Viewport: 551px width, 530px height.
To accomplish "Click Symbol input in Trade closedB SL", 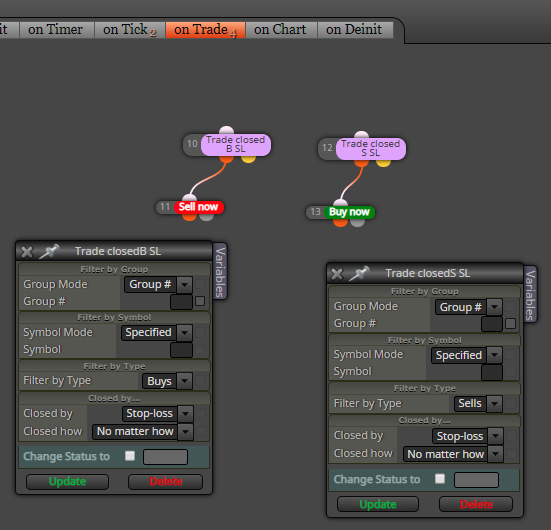I will [x=181, y=350].
